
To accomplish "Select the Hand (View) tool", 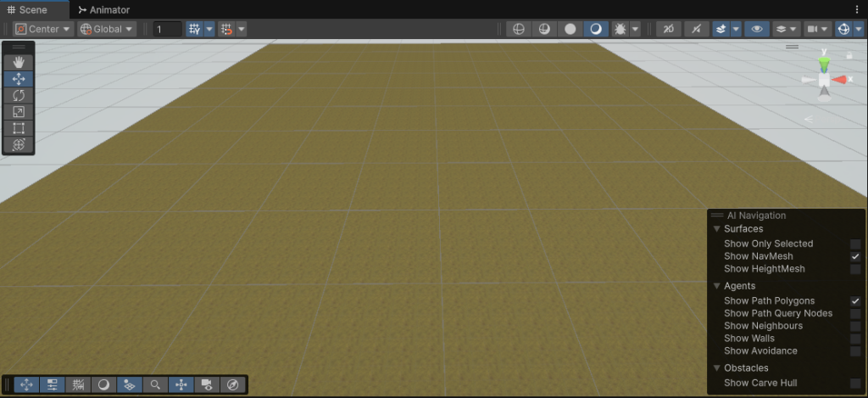I will click(19, 62).
